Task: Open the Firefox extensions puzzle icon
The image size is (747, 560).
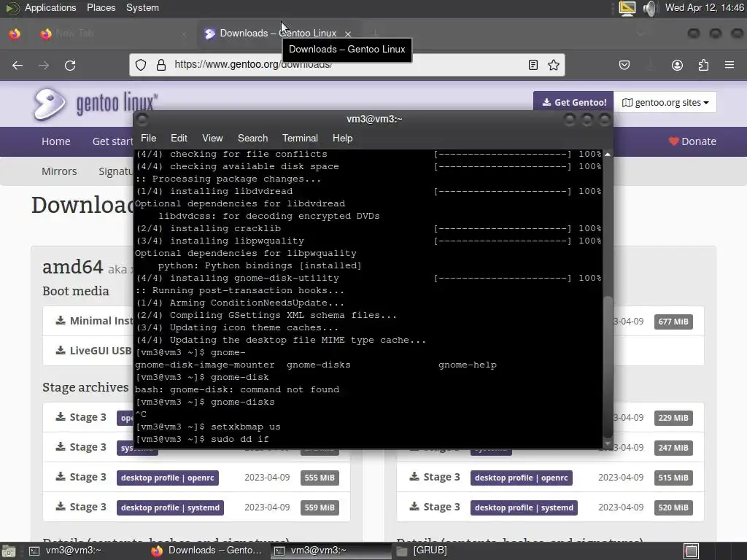Action: coord(703,65)
